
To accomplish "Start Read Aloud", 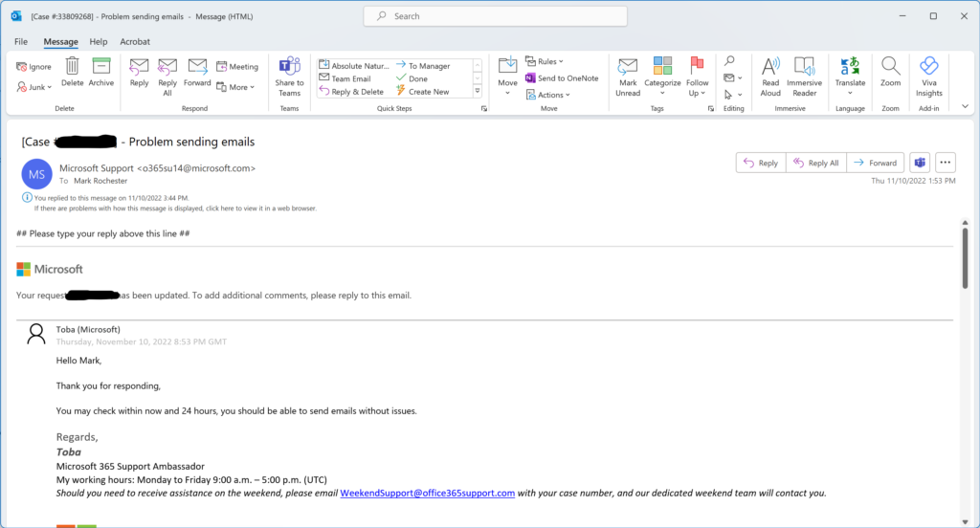I will pyautogui.click(x=770, y=77).
